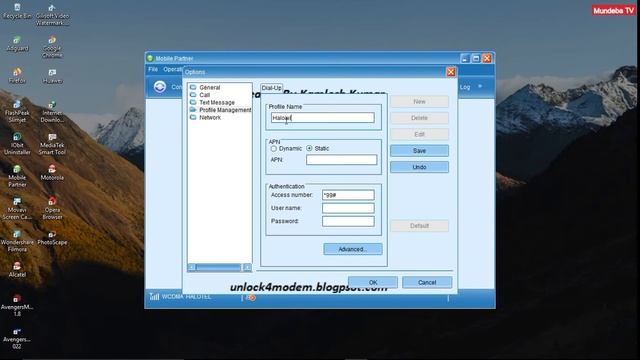Click the Edit profile button
Viewport: 640px width, 360px height.
point(419,134)
